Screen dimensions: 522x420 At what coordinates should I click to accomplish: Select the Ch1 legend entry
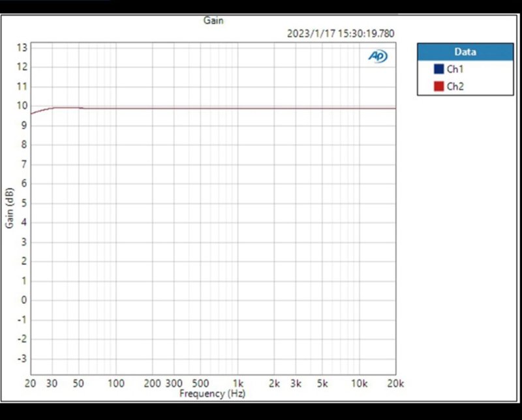pyautogui.click(x=455, y=69)
